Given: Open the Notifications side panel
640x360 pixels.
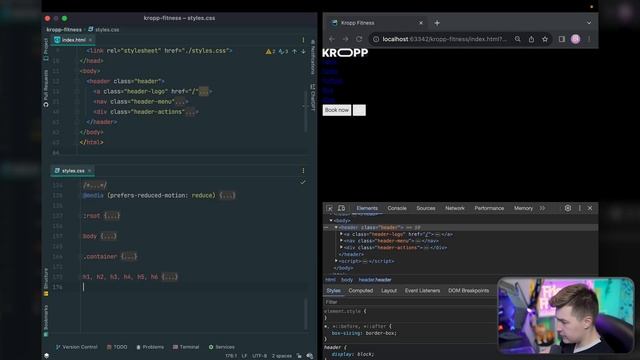Looking at the screenshot, I should click(x=313, y=56).
